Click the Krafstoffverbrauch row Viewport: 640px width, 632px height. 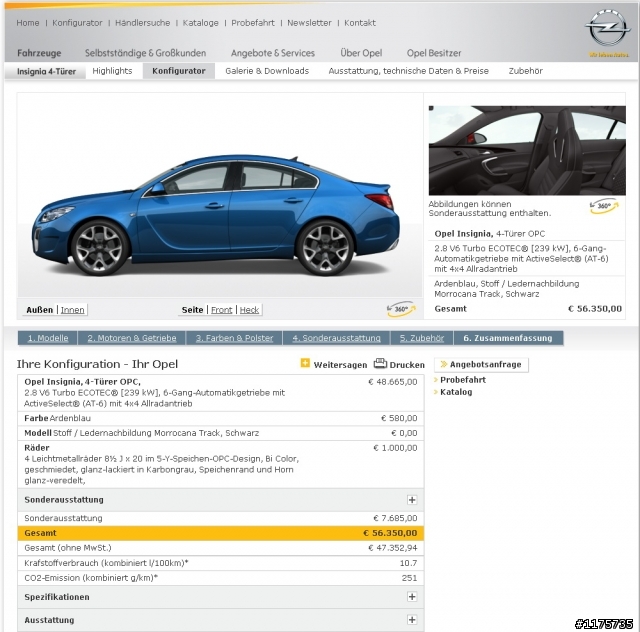pyautogui.click(x=221, y=563)
